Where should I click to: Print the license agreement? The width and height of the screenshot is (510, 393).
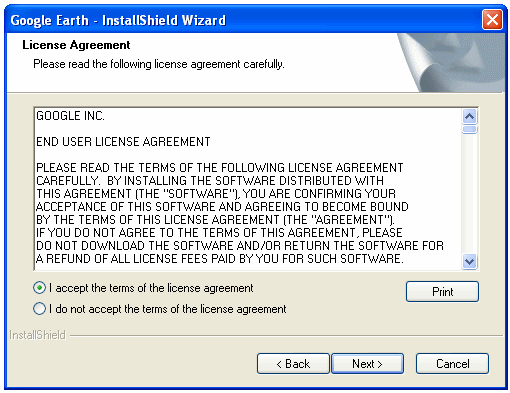coord(442,292)
